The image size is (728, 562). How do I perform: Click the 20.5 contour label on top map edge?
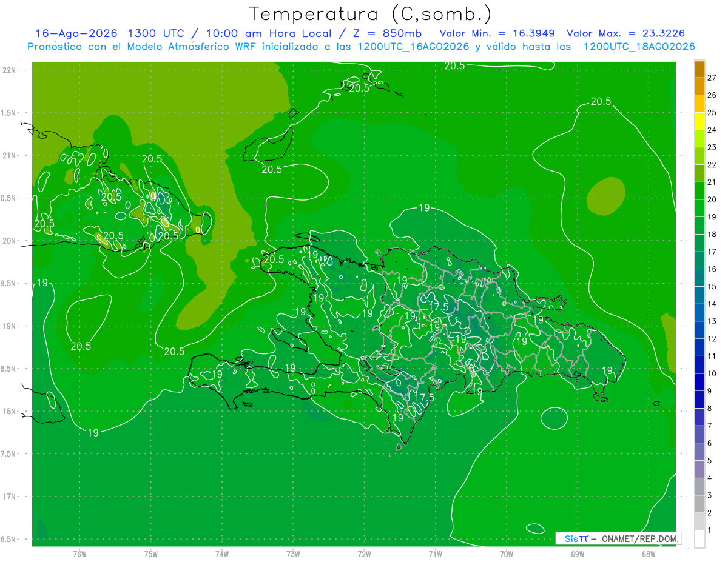pos(455,66)
